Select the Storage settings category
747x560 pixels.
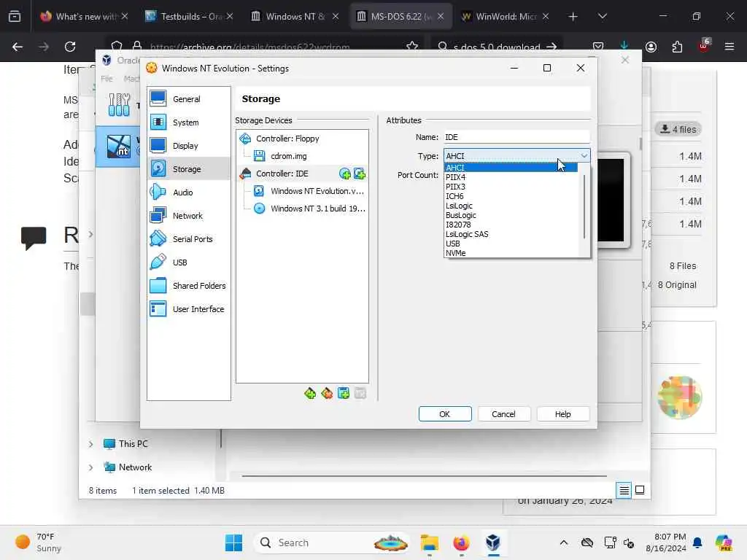tap(189, 169)
